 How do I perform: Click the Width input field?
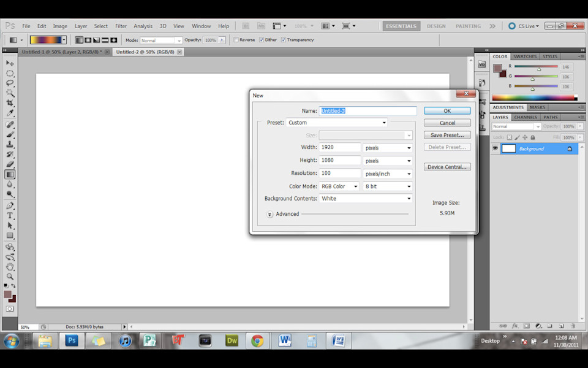(x=340, y=148)
